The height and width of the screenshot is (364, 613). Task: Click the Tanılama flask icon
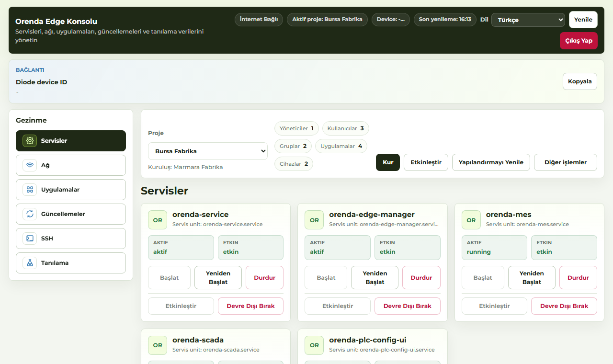coord(30,263)
